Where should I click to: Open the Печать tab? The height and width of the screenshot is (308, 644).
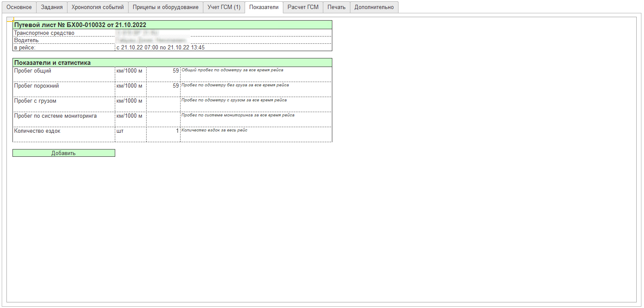(336, 7)
